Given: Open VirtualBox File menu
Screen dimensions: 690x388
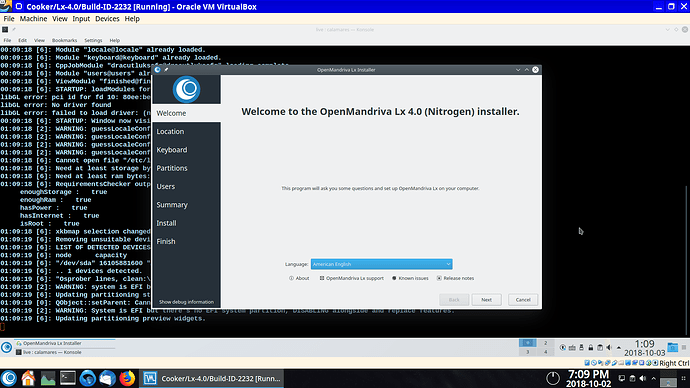Looking at the screenshot, I should click(x=9, y=18).
